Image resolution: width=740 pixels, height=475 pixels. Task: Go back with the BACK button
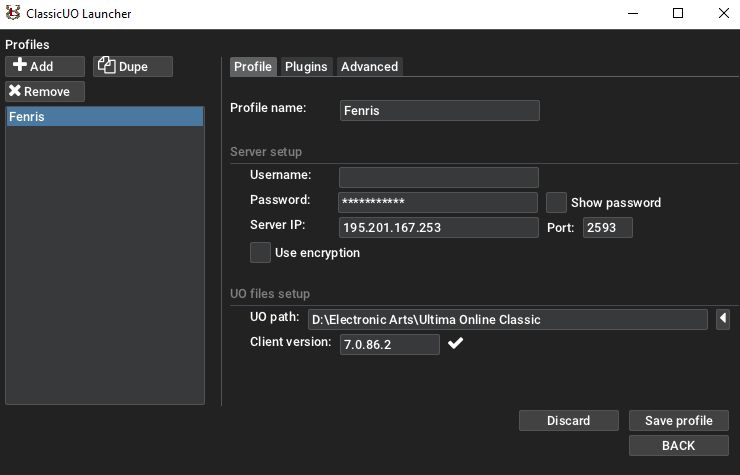(678, 446)
